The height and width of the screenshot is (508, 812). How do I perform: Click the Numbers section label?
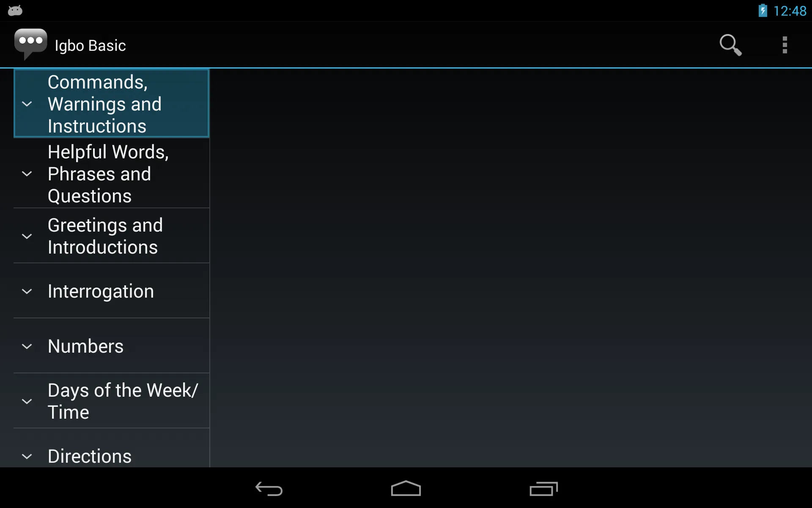85,346
